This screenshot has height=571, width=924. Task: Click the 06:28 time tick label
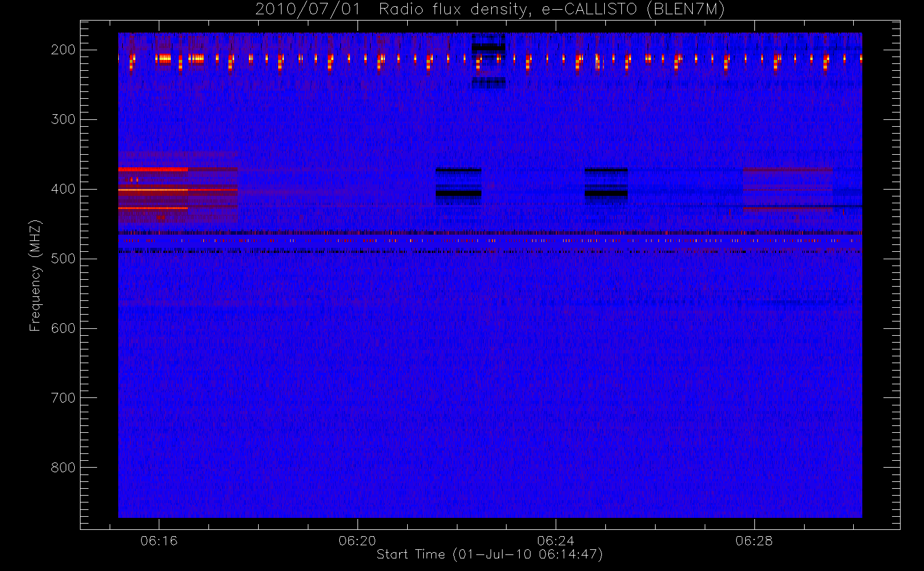pos(754,541)
